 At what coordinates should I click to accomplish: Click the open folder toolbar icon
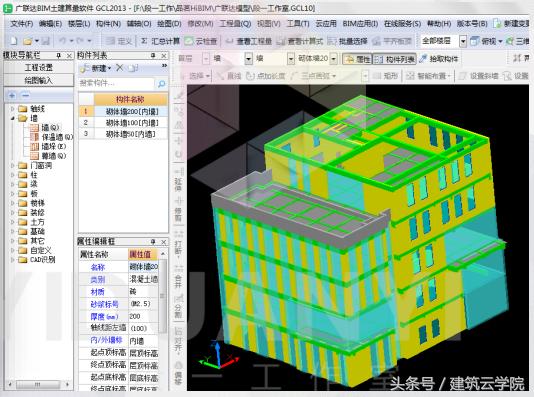pyautogui.click(x=27, y=41)
